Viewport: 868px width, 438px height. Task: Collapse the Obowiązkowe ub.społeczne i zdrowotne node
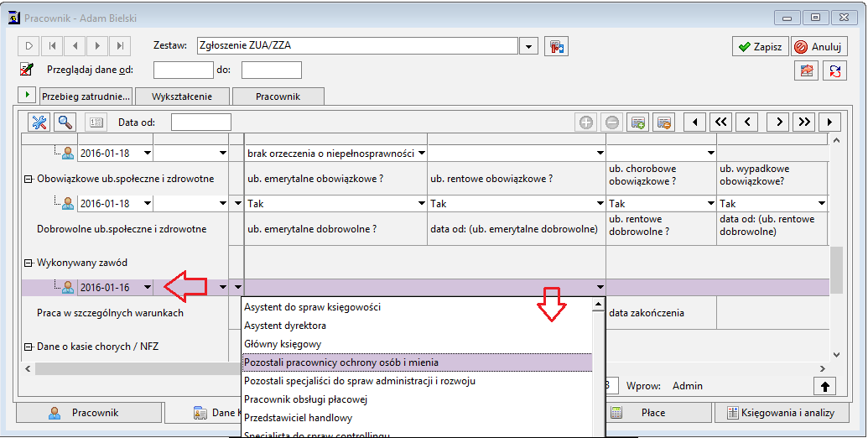[29, 179]
